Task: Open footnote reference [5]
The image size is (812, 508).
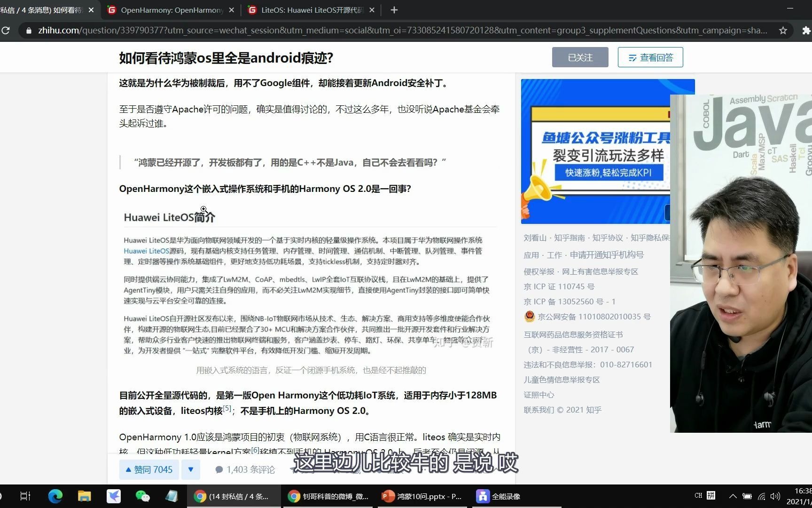Action: [x=227, y=408]
